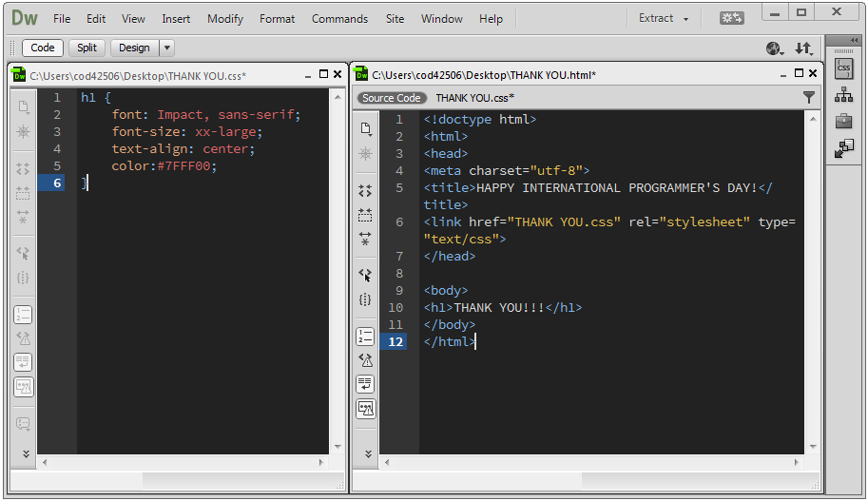
Task: Toggle Line Numbers in the HTML window toolbar
Action: click(x=365, y=337)
